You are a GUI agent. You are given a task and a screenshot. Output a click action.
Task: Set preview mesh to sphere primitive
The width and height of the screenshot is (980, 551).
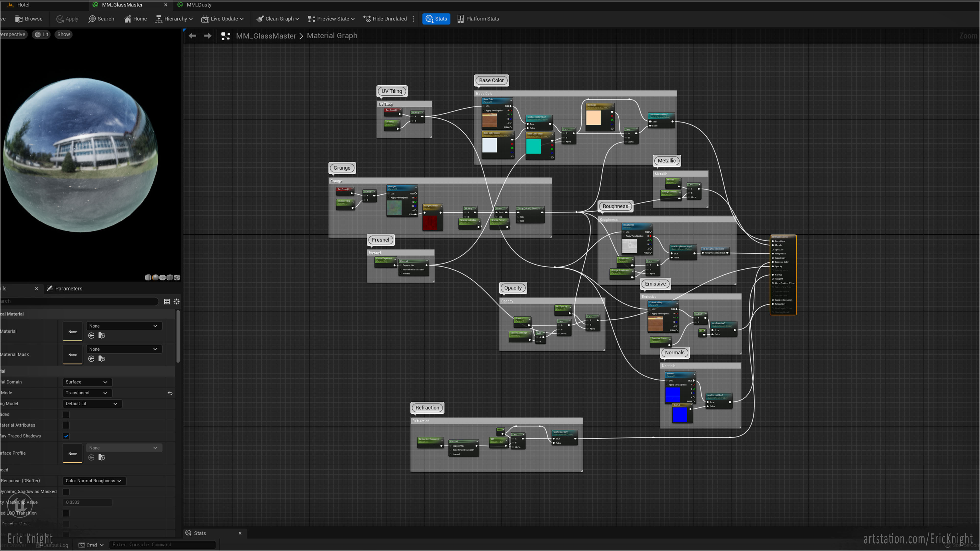155,278
